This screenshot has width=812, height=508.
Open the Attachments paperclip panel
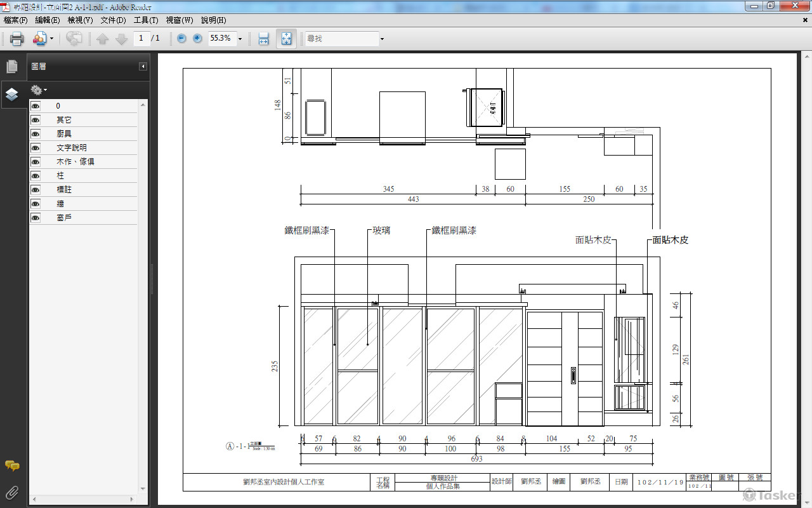11,492
